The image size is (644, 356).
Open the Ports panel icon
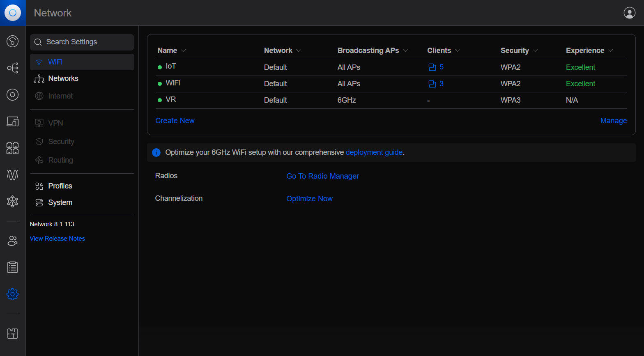tap(13, 148)
